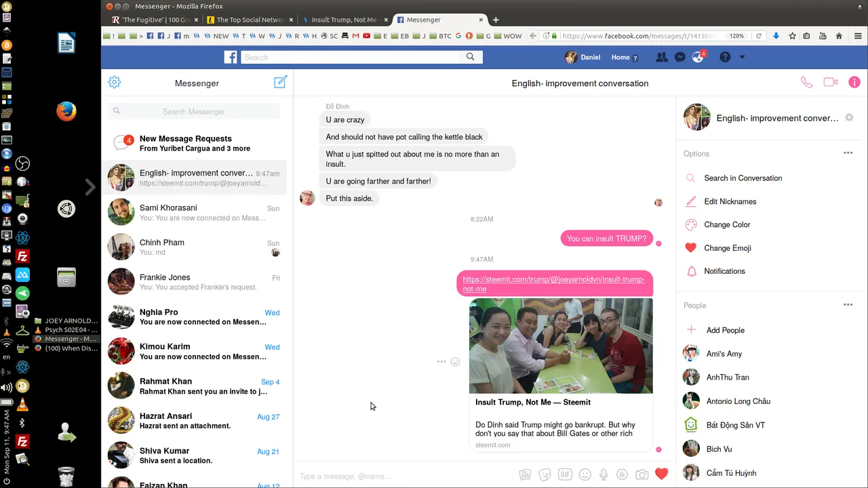The image size is (868, 488).
Task: Open Quick Help question mark icon
Action: (x=725, y=58)
